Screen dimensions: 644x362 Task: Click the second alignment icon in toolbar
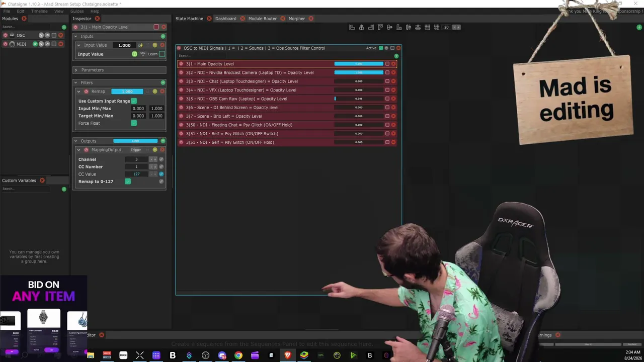[x=361, y=27]
